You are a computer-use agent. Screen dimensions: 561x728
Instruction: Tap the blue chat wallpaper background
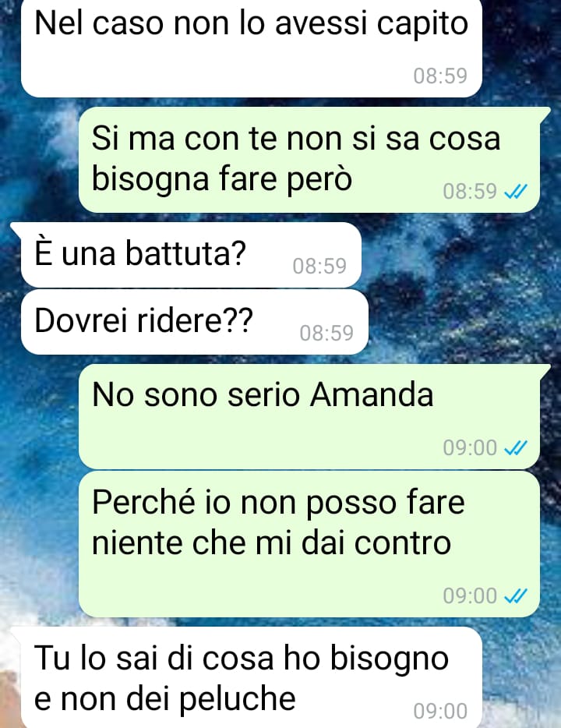(460, 288)
